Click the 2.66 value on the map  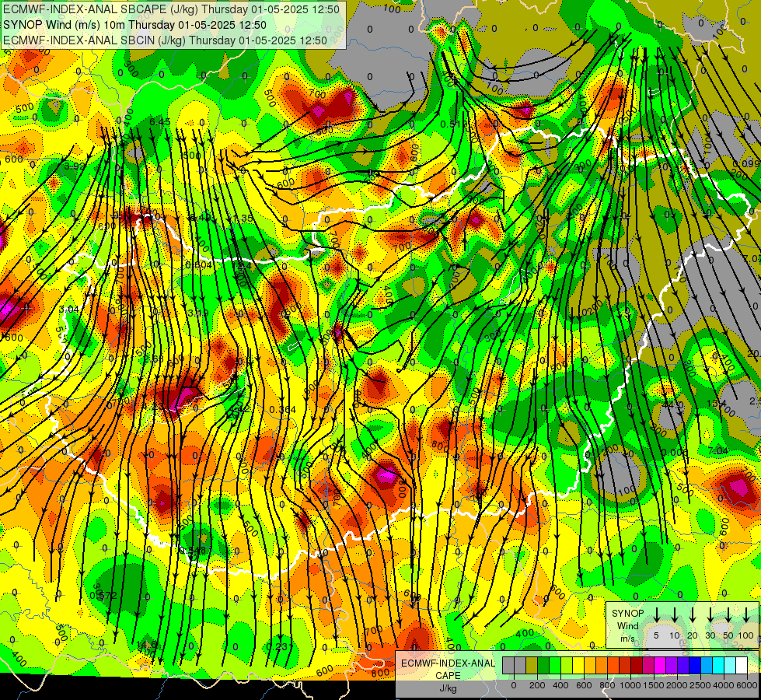(x=154, y=359)
